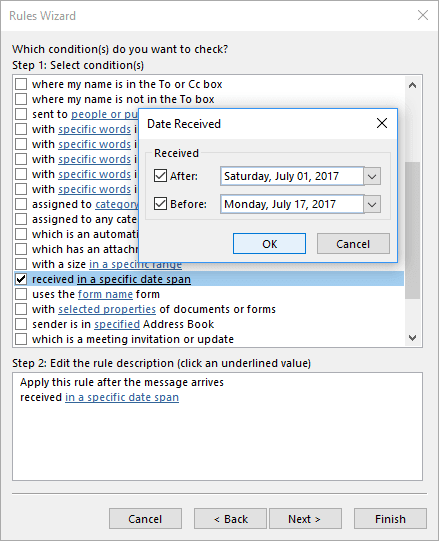
Task: Check 'assigned to any category' condition box
Action: coord(21,219)
